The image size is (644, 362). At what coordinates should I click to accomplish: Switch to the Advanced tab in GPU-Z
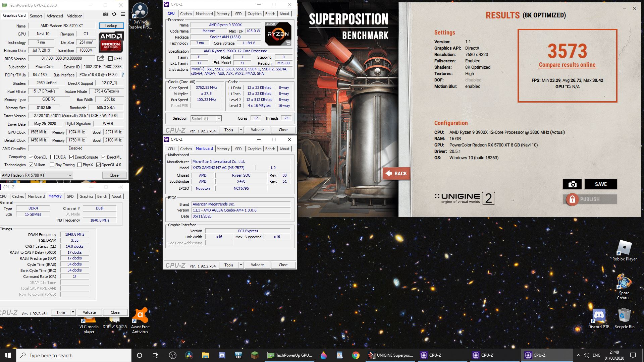[x=55, y=16]
